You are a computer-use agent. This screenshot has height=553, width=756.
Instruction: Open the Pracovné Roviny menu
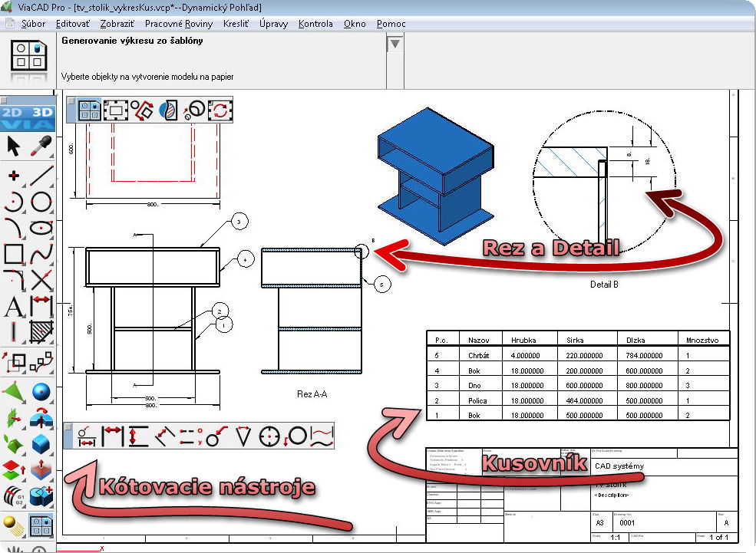click(x=179, y=24)
